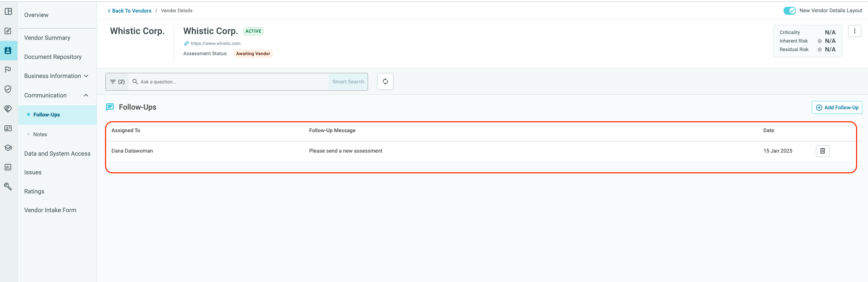Viewport: 868px width, 282px height.
Task: Select Follow-Ups in sidebar
Action: 57,115
